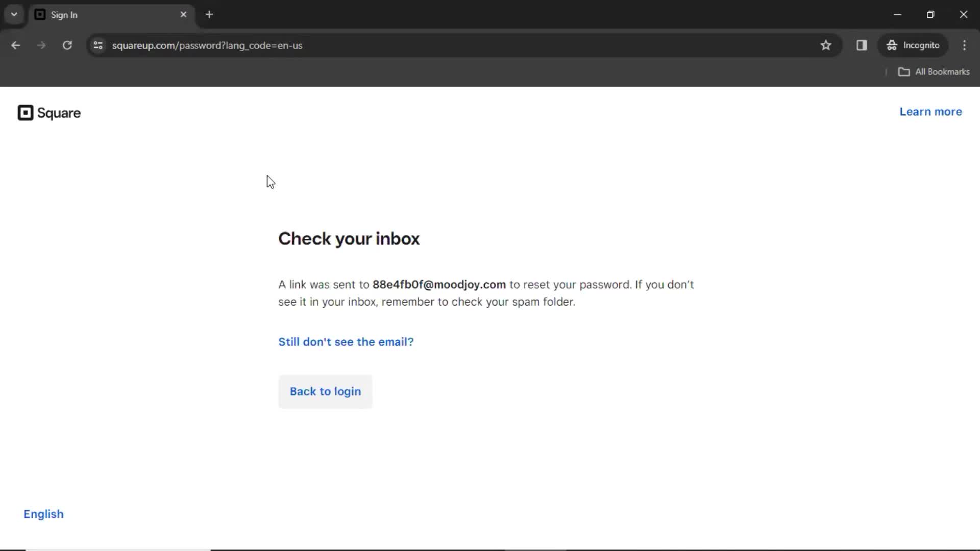Click the Check your inbox heading
Image resolution: width=980 pixels, height=551 pixels.
pyautogui.click(x=349, y=239)
